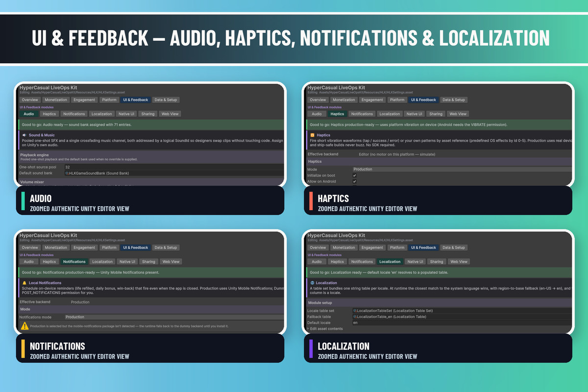Toggle Initialize on boot checkbox in Haptics panel
This screenshot has height=392, width=588.
[x=355, y=175]
